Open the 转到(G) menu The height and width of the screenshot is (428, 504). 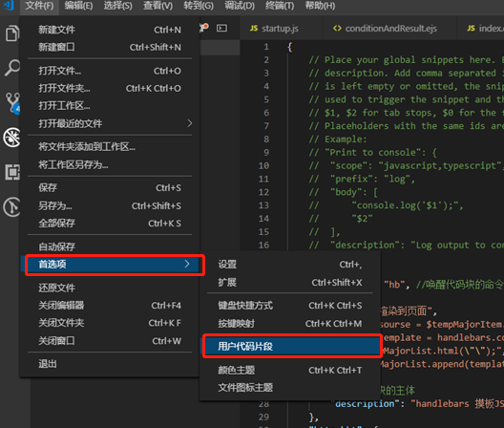pyautogui.click(x=199, y=6)
